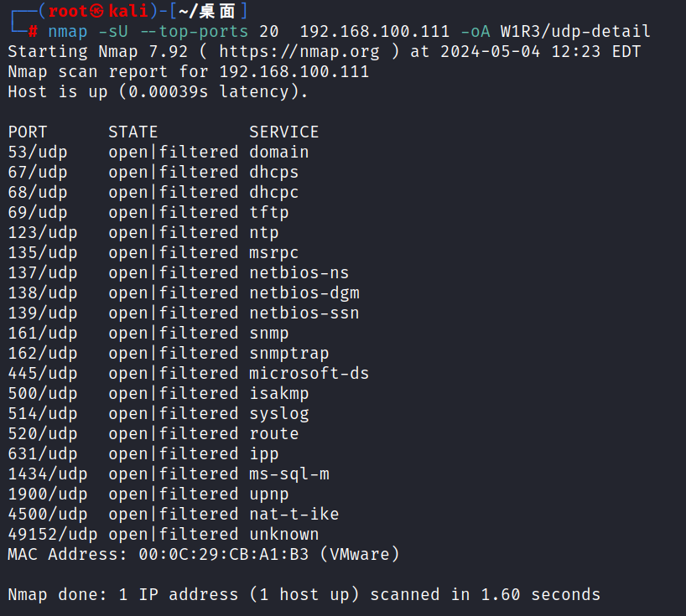Click the microsoft-ds service name
This screenshot has height=616, width=686.
click(309, 374)
